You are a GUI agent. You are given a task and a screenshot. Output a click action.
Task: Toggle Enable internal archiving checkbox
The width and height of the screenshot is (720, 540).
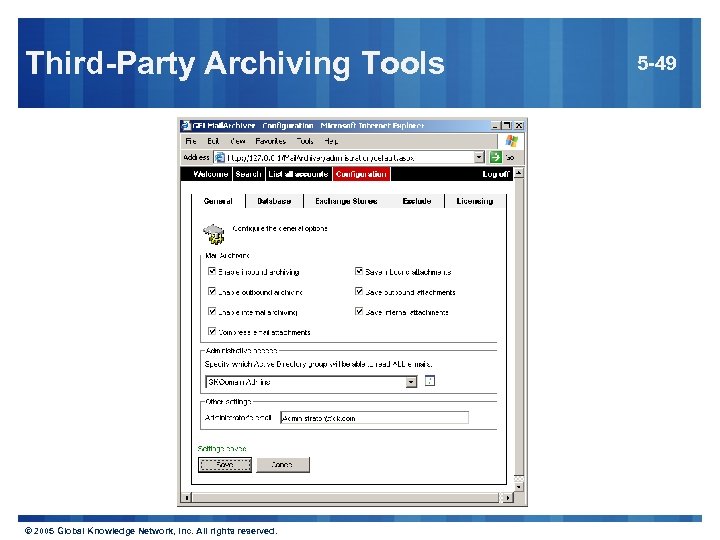pyautogui.click(x=212, y=312)
